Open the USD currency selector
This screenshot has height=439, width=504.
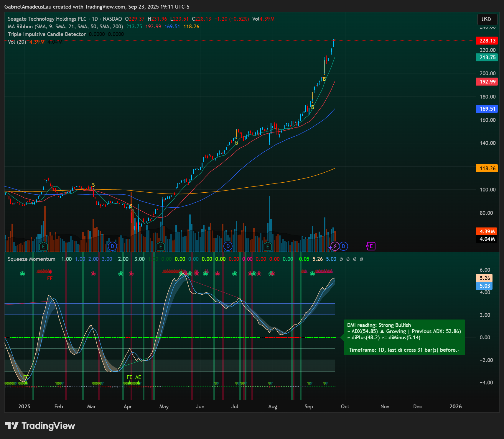pyautogui.click(x=487, y=19)
